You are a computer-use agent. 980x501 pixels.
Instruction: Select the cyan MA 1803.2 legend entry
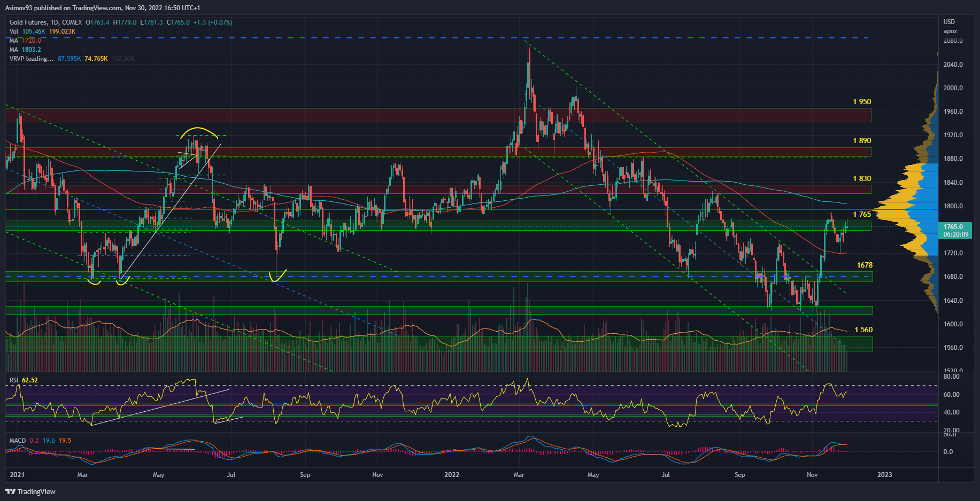[x=25, y=50]
